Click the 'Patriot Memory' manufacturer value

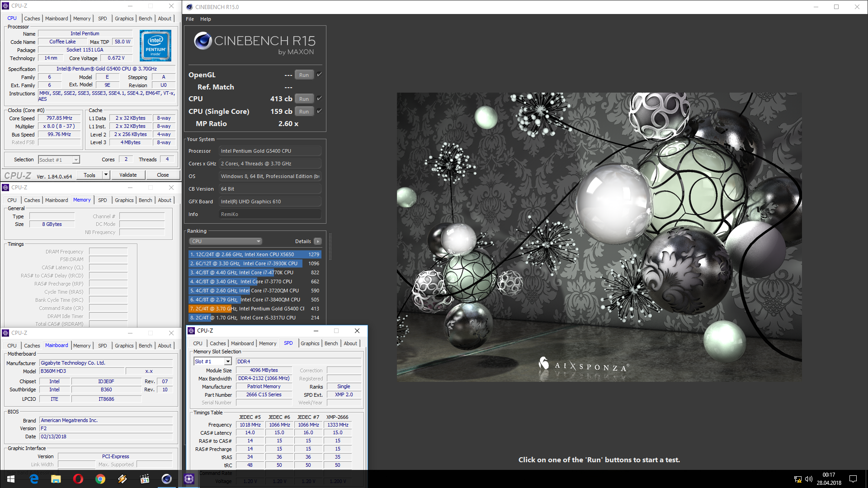coord(264,387)
